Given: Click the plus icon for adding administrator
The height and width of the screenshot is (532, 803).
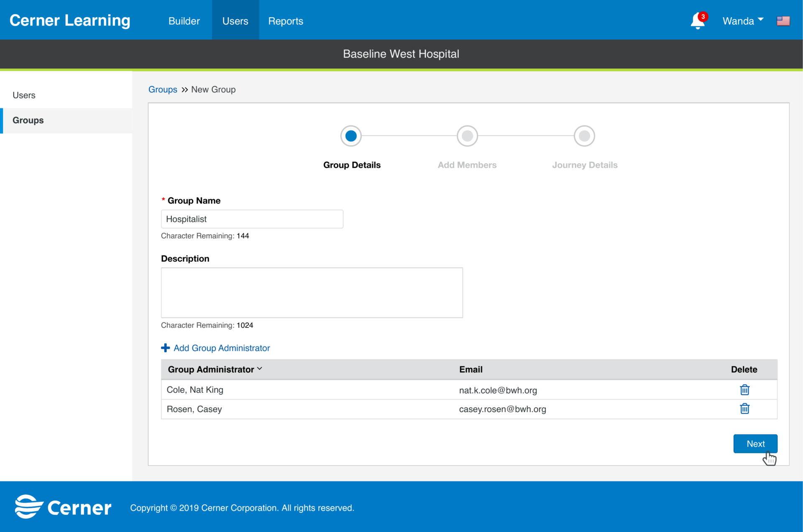Looking at the screenshot, I should (165, 348).
